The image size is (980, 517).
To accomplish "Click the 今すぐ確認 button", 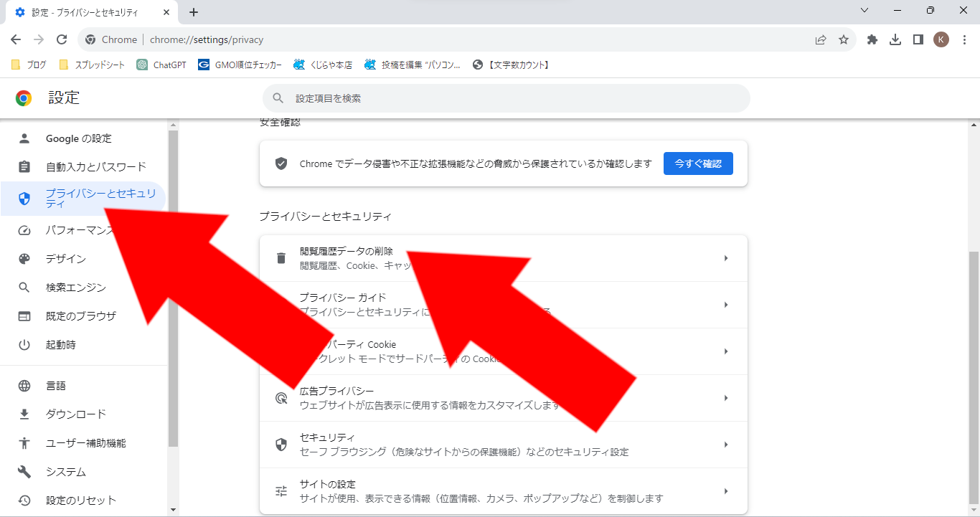I will [697, 163].
